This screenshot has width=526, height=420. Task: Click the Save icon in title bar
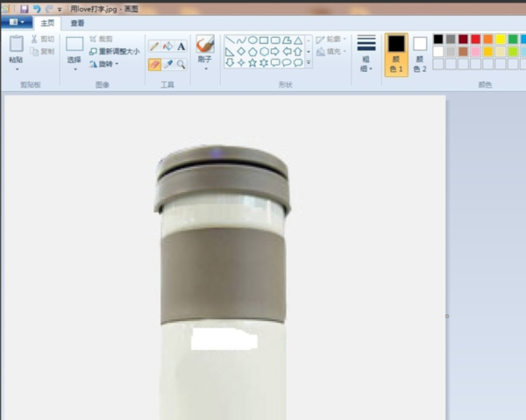[25, 9]
